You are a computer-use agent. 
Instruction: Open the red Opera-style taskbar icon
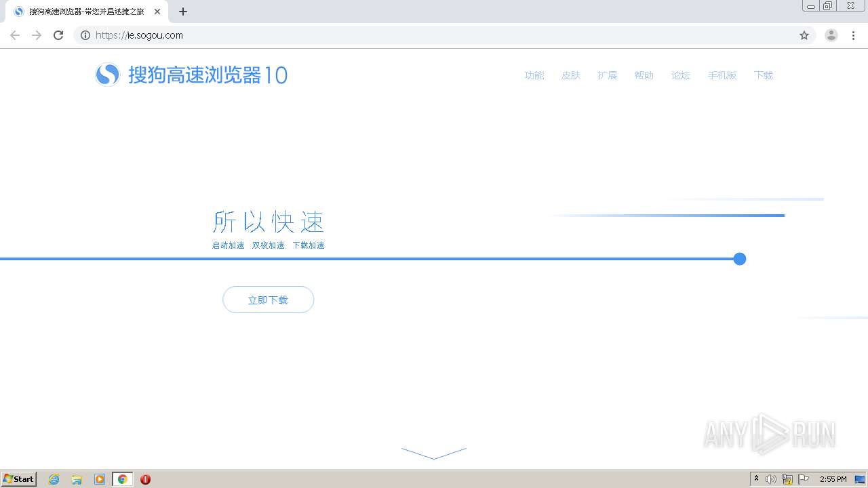tap(145, 479)
